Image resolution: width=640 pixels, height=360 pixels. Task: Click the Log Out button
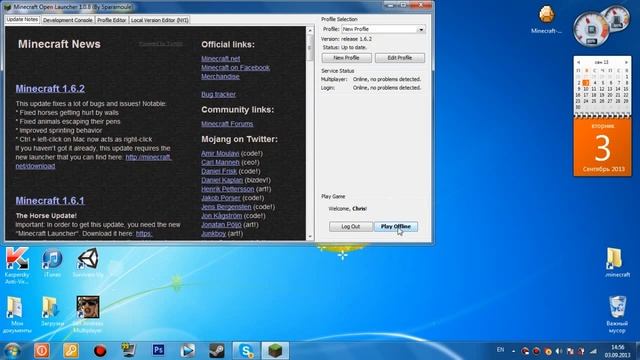[351, 227]
